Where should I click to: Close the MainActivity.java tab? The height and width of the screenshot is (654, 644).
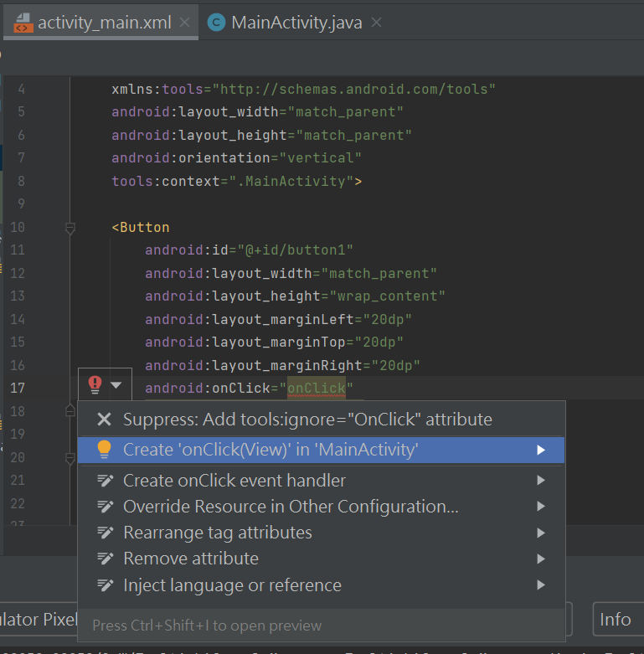pyautogui.click(x=376, y=23)
